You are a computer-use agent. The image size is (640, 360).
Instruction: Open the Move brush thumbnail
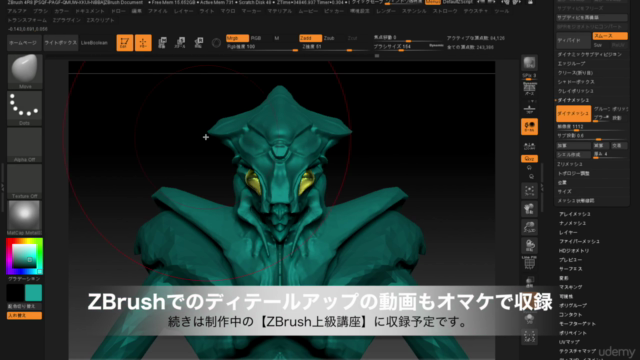pos(24,71)
